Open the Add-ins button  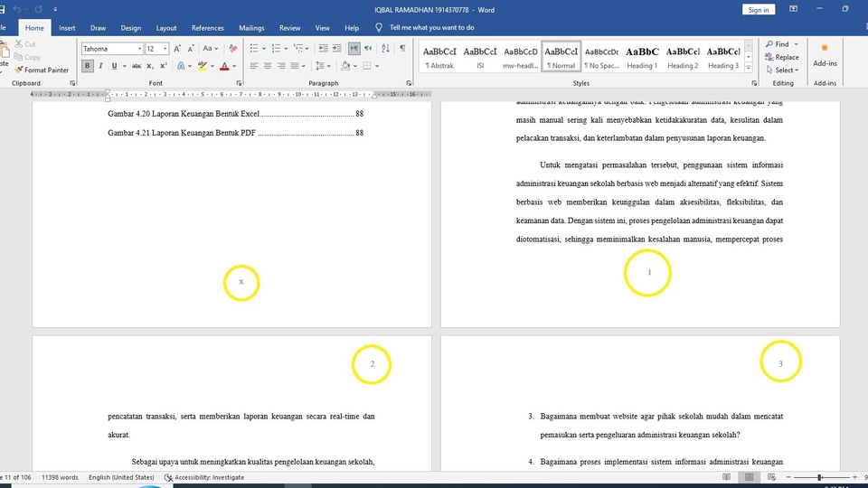825,55
